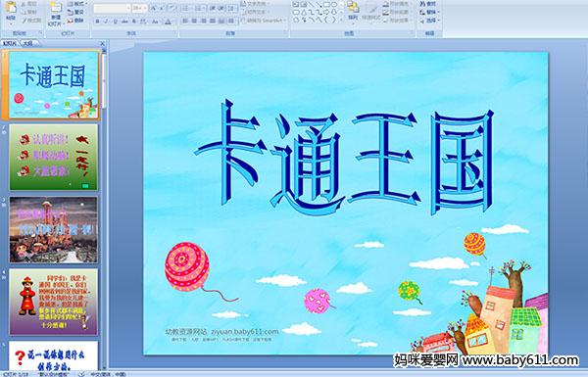Switch to the Slides pane tab
The height and width of the screenshot is (377, 588).
10,43
